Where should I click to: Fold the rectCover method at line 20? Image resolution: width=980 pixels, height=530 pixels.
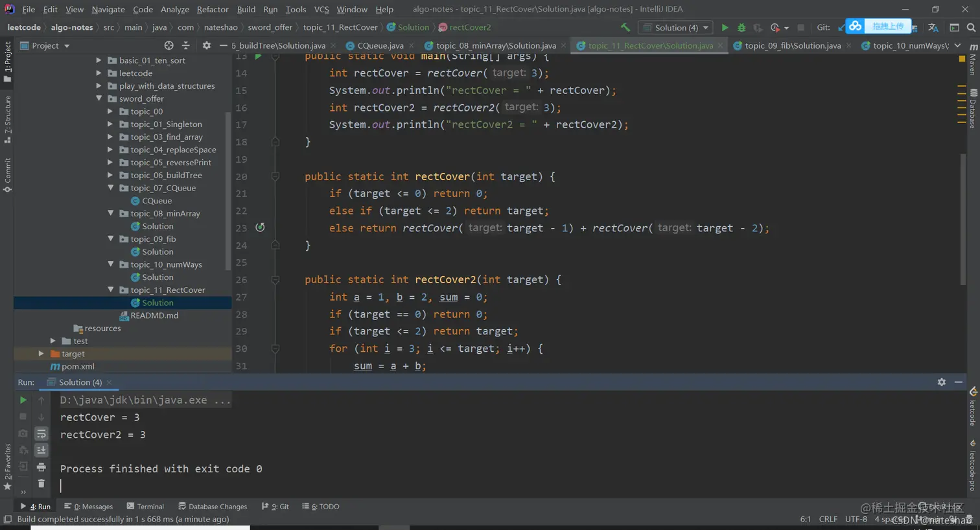pyautogui.click(x=275, y=176)
